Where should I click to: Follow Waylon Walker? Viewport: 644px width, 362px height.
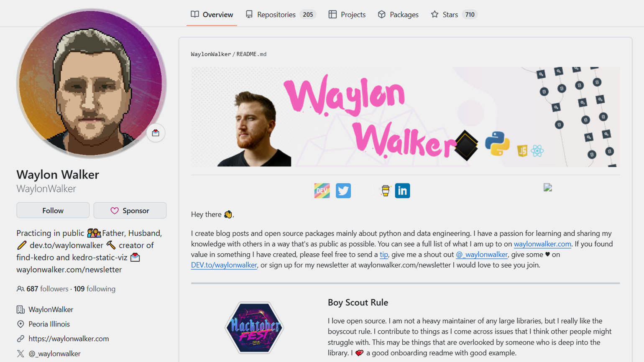pos(53,211)
